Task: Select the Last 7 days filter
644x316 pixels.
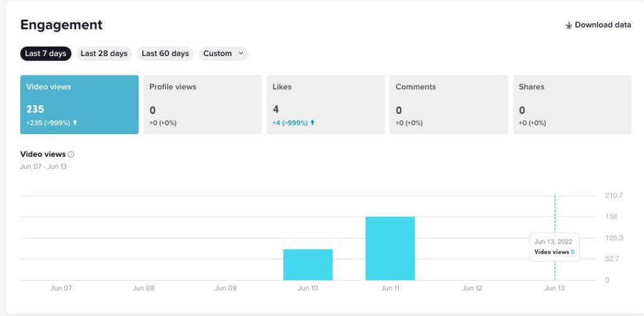Action: (x=45, y=54)
